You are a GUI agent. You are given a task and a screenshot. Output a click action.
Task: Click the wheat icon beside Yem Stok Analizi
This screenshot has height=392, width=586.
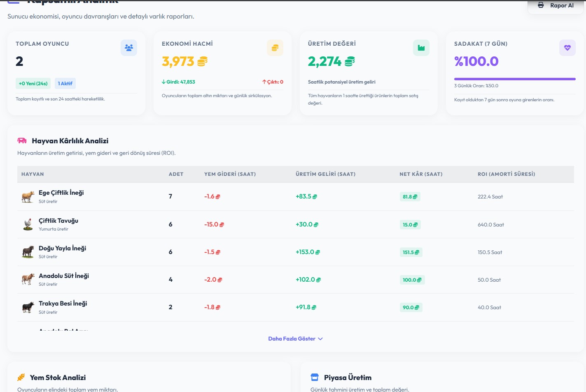coord(21,377)
